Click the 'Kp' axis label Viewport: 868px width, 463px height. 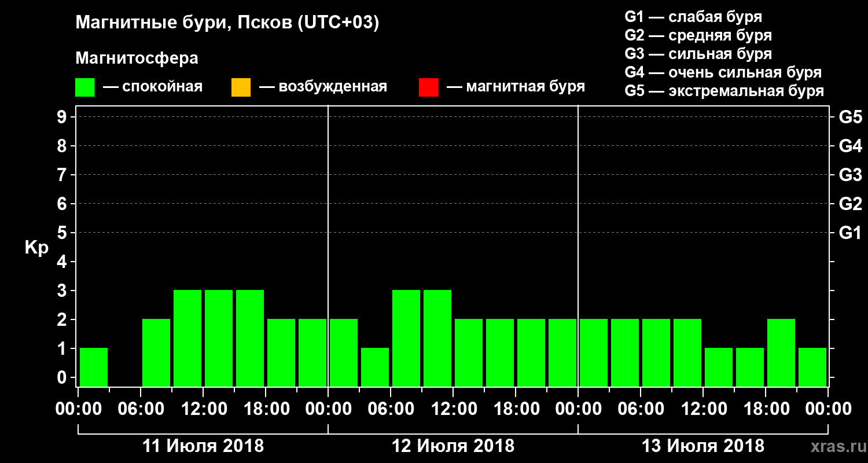coord(36,248)
